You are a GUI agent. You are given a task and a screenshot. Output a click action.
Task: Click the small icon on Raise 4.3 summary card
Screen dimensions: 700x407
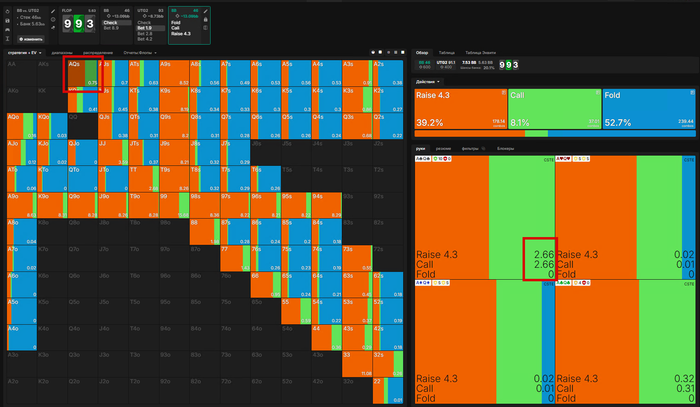tap(504, 93)
